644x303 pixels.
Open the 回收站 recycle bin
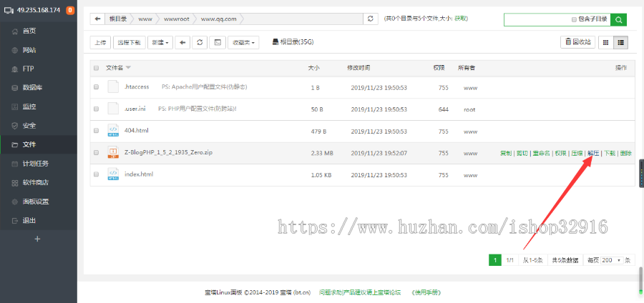577,43
